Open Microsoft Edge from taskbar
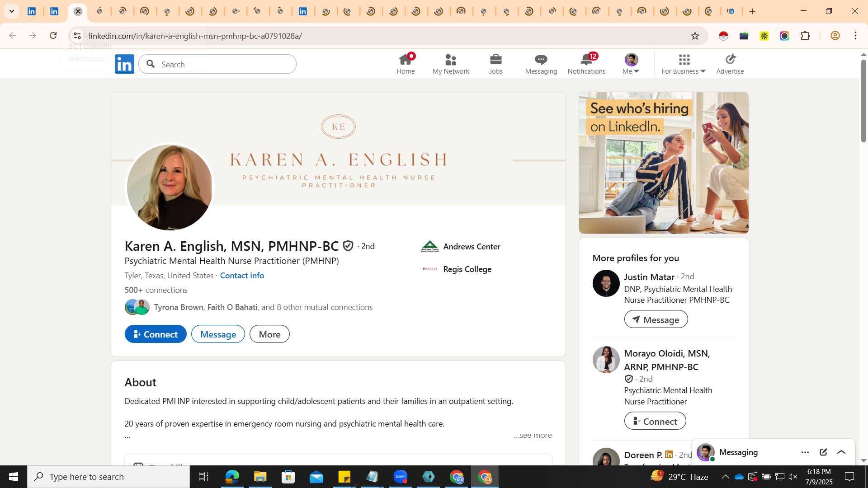868x488 pixels. (232, 477)
